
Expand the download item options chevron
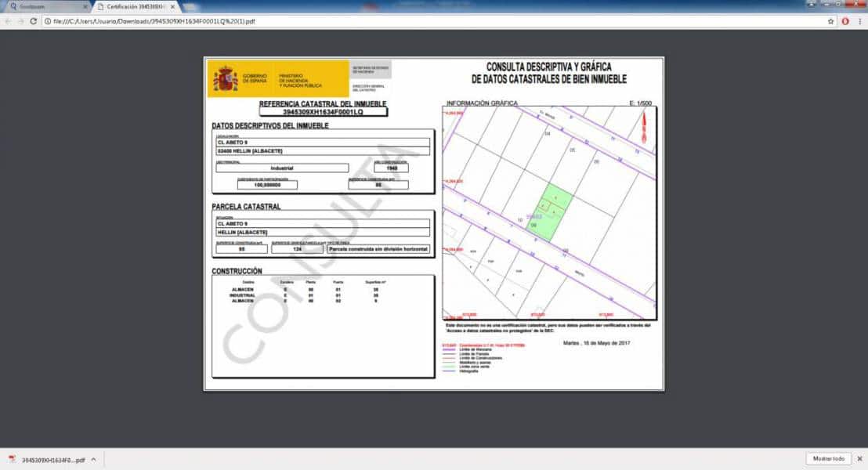coord(93,460)
